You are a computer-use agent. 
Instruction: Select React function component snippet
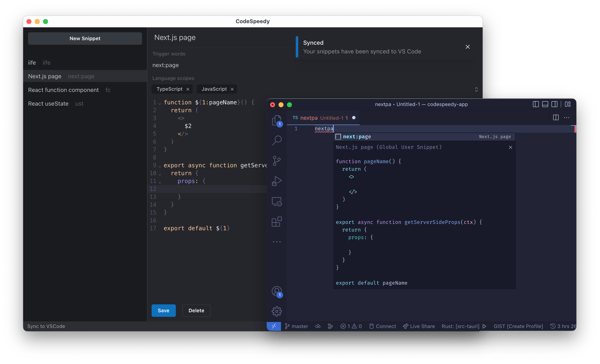[x=85, y=90]
